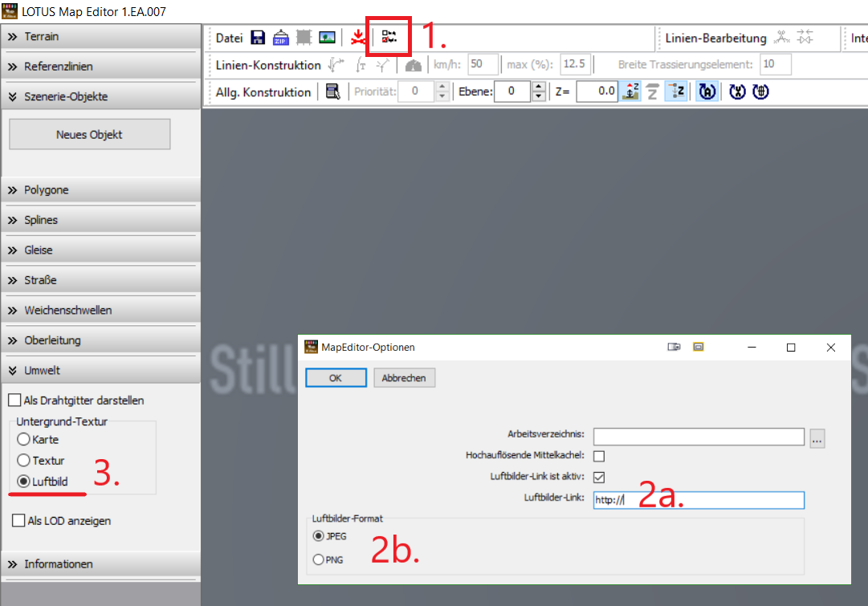868x606 pixels.
Task: Increase the Ebene value with up arrow
Action: point(539,87)
